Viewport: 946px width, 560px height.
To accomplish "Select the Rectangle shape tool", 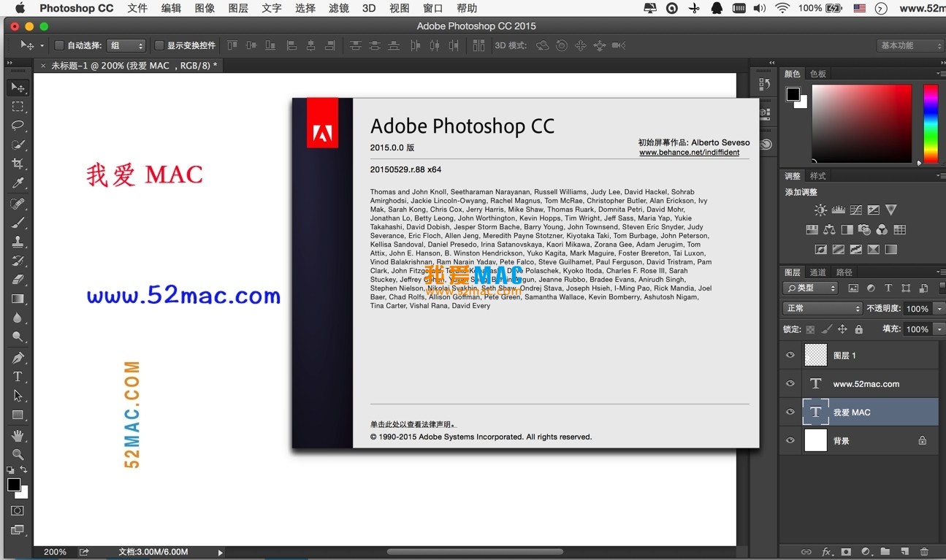I will (18, 415).
